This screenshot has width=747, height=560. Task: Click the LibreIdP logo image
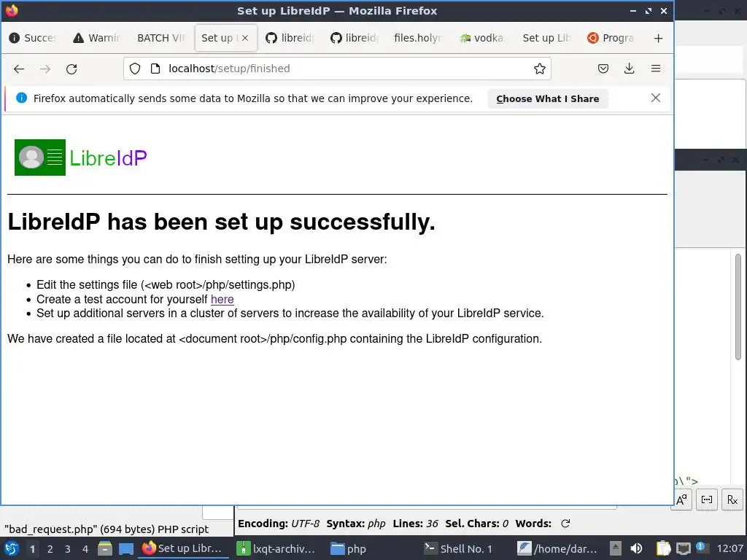click(x=81, y=157)
